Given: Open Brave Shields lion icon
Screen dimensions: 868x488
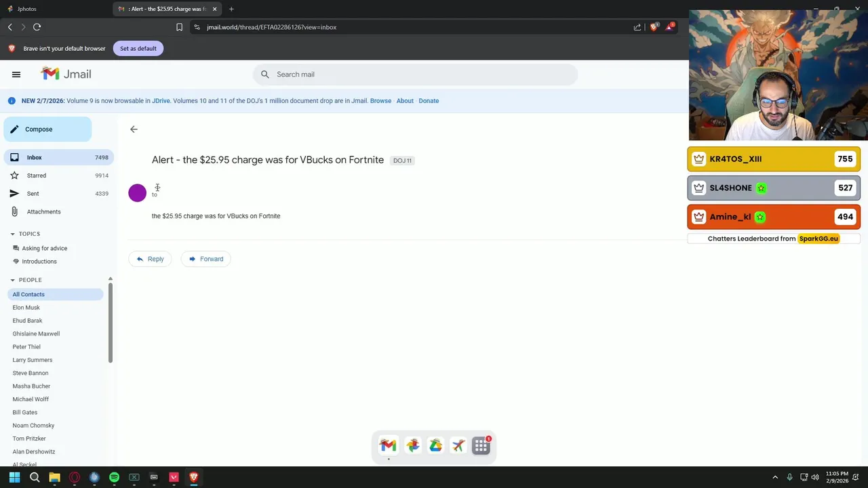Looking at the screenshot, I should 654,27.
